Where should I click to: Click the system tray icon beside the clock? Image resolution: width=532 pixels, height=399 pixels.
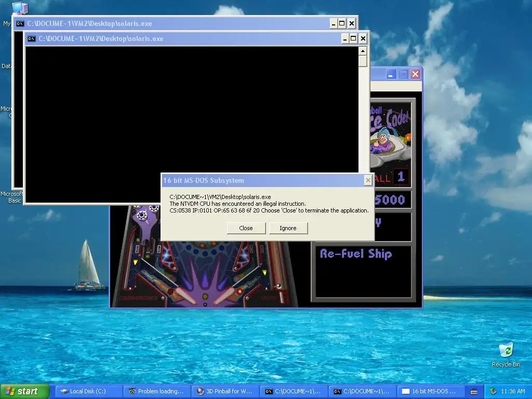click(x=494, y=391)
